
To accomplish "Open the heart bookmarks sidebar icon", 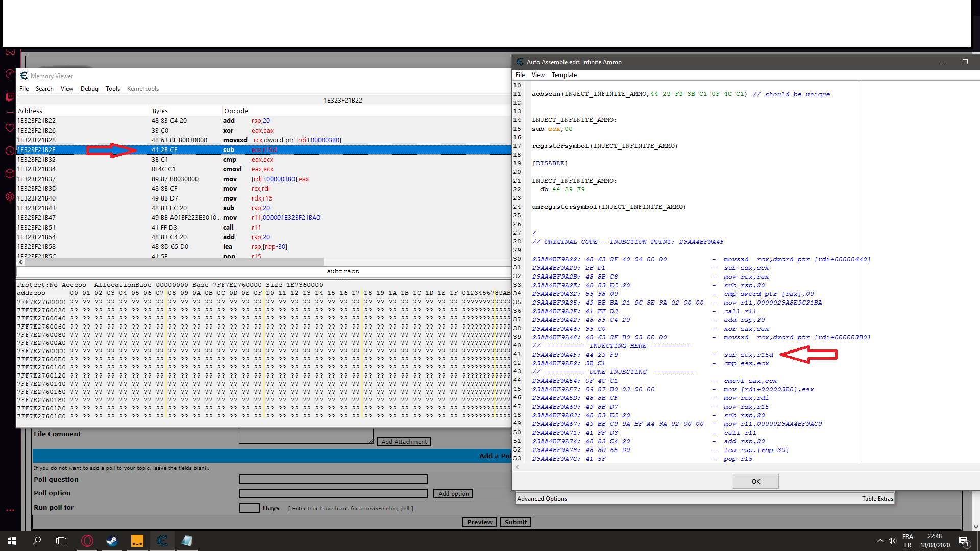I will pyautogui.click(x=10, y=128).
